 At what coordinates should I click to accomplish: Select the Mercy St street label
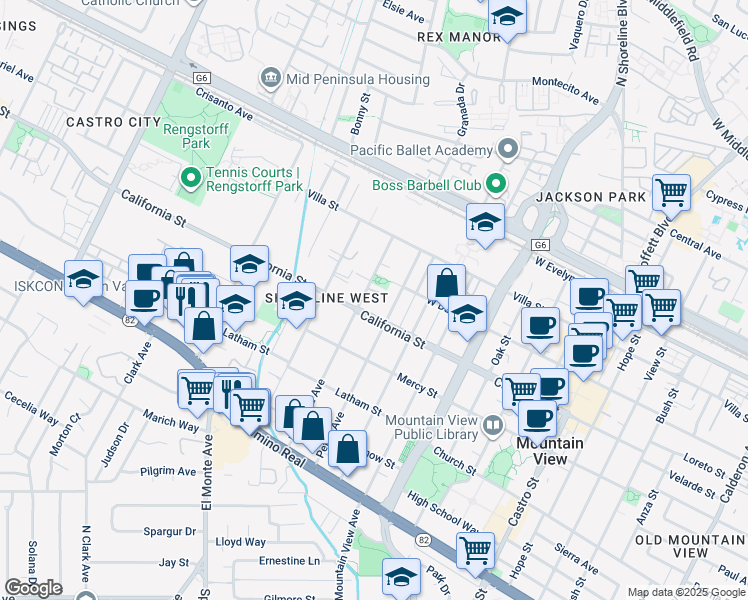[417, 385]
